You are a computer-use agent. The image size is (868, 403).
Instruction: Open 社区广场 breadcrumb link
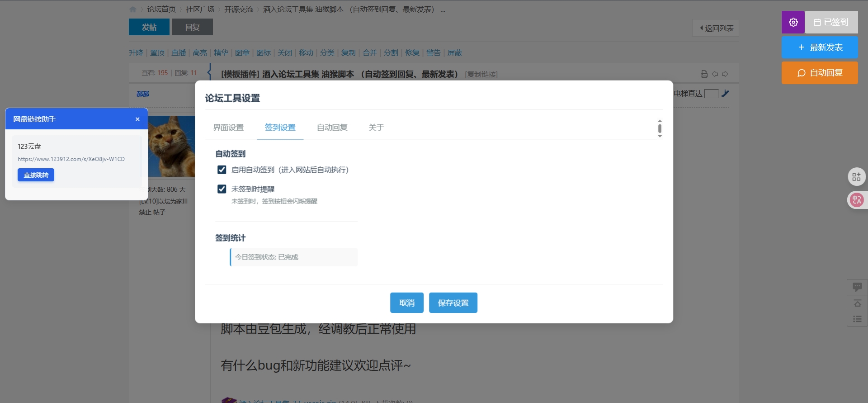[x=200, y=9]
